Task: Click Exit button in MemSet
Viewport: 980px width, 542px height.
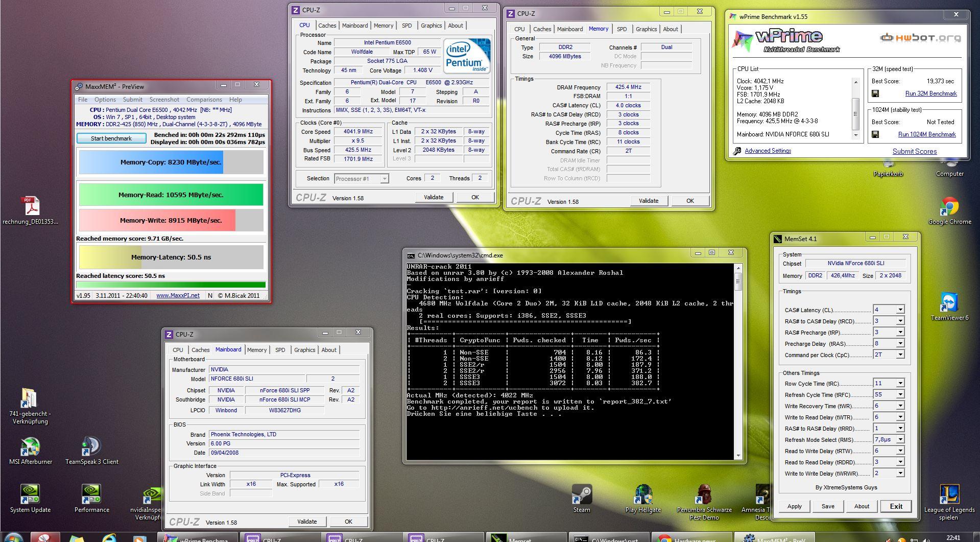Action: [x=896, y=506]
